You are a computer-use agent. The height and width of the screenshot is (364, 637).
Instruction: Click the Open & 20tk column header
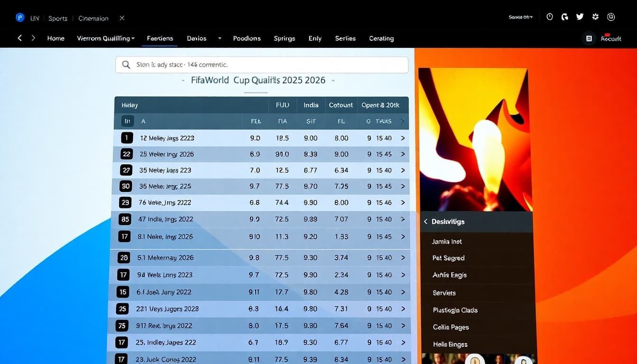[x=381, y=105]
